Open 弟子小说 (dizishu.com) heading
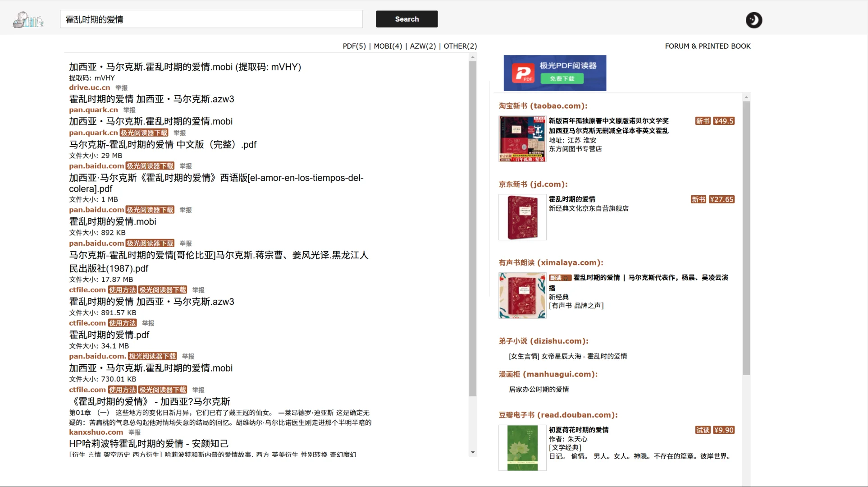 [x=544, y=341]
